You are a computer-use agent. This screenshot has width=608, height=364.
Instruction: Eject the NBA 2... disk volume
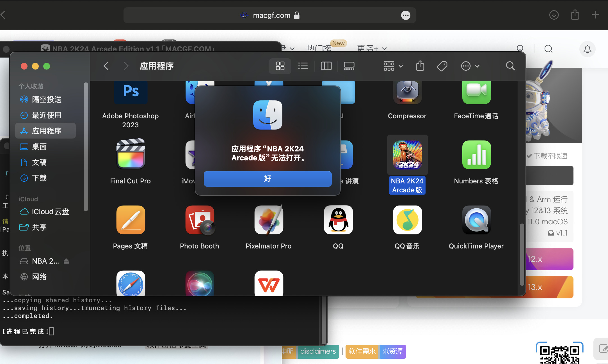66,261
